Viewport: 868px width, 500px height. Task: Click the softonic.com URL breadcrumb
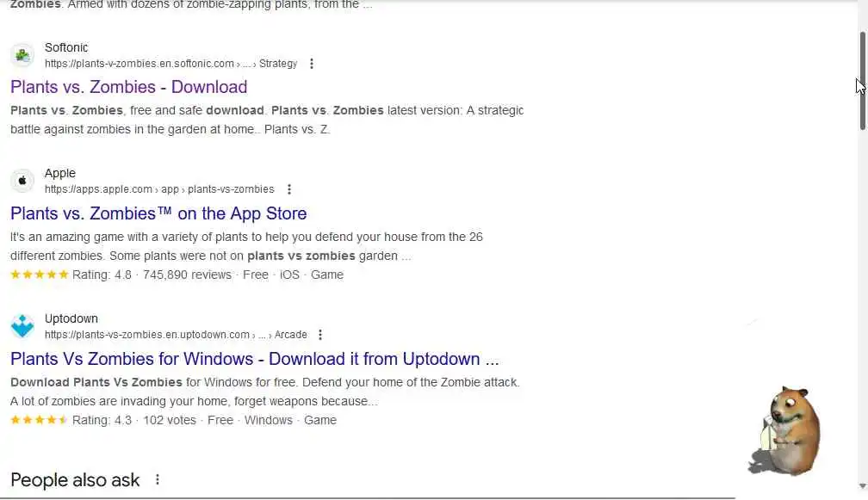pos(171,64)
